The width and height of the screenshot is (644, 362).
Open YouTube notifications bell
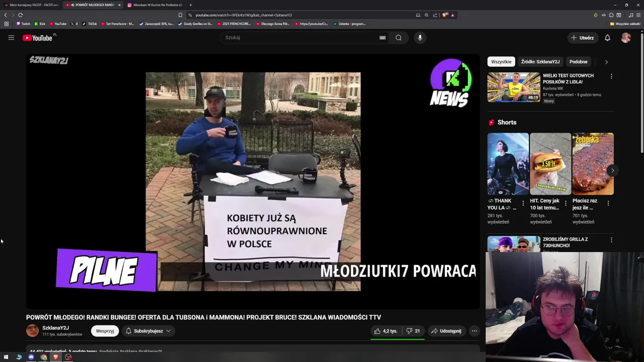[607, 38]
